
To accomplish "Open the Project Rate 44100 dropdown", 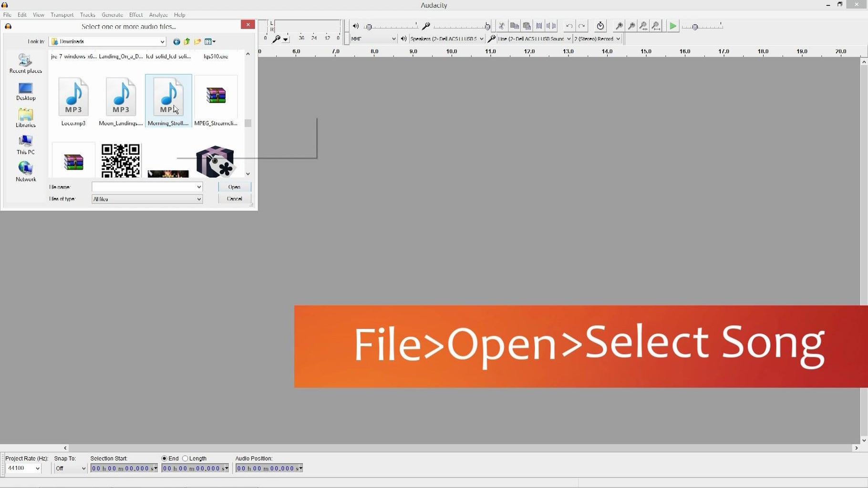I will coord(23,468).
